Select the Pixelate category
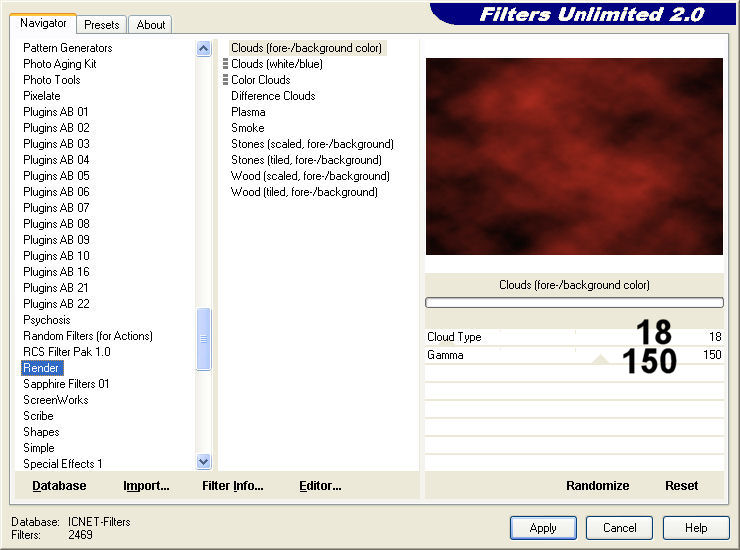This screenshot has height=550, width=740. coord(42,96)
